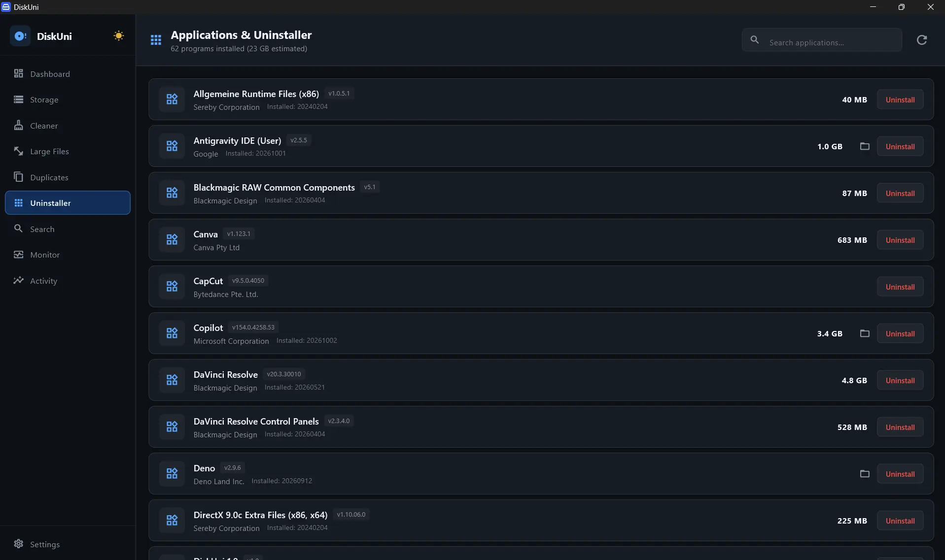Open Settings at the sidebar bottom

68,544
